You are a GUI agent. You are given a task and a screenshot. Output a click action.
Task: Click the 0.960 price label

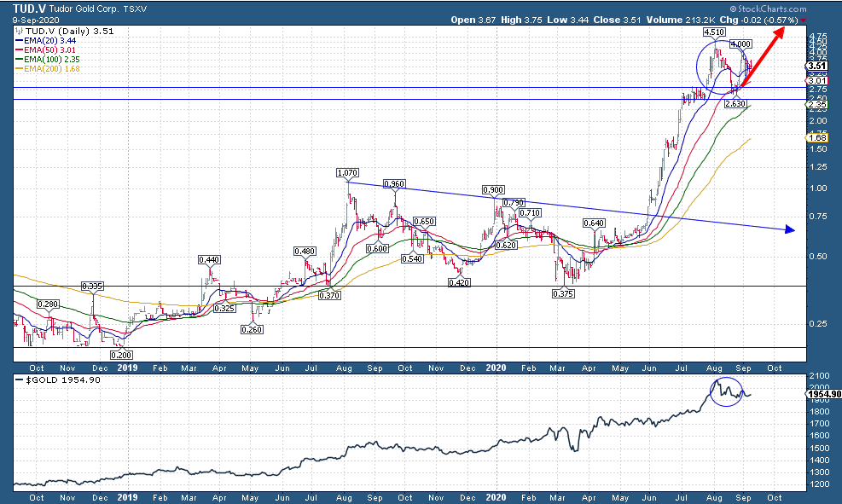tap(394, 184)
